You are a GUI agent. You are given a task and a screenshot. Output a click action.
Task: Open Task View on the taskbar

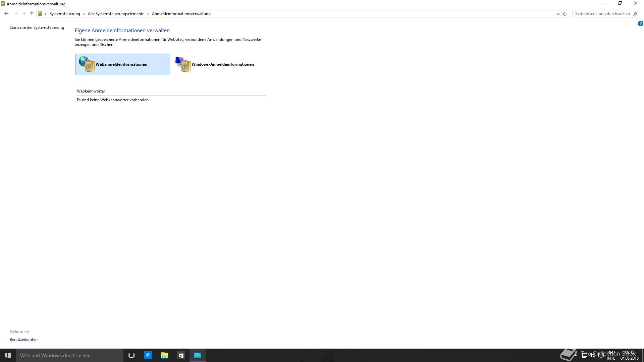coord(131,355)
